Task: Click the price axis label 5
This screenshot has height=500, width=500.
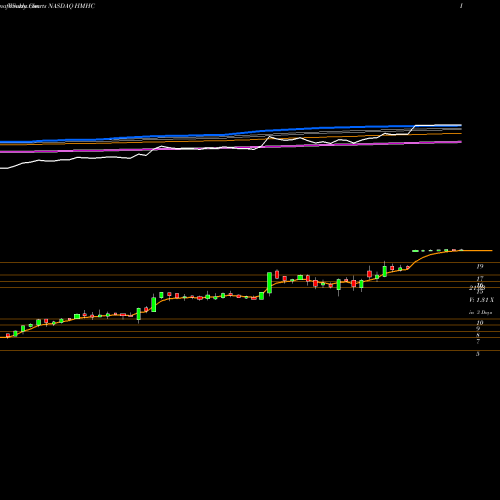Action: [478, 354]
